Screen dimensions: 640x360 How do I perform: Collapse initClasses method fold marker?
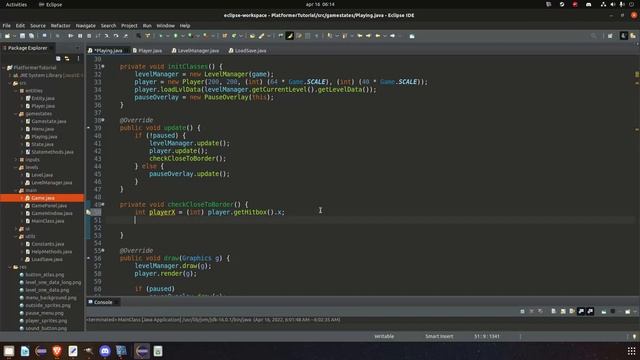(103, 66)
